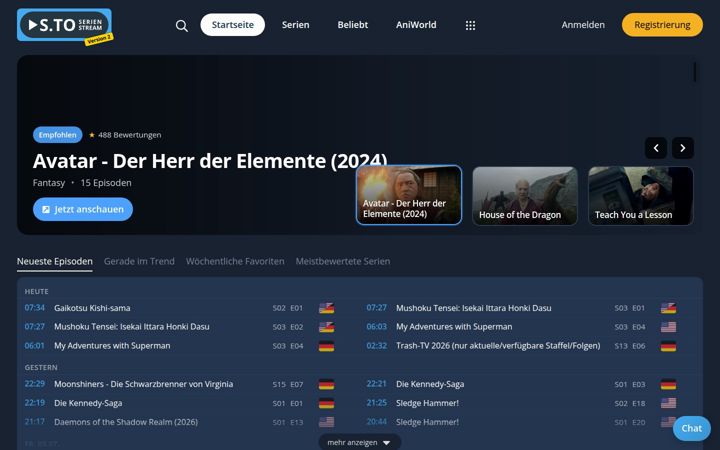This screenshot has width=720, height=450.
Task: Click S13 E06 of the Trash-TV row
Action: (630, 346)
